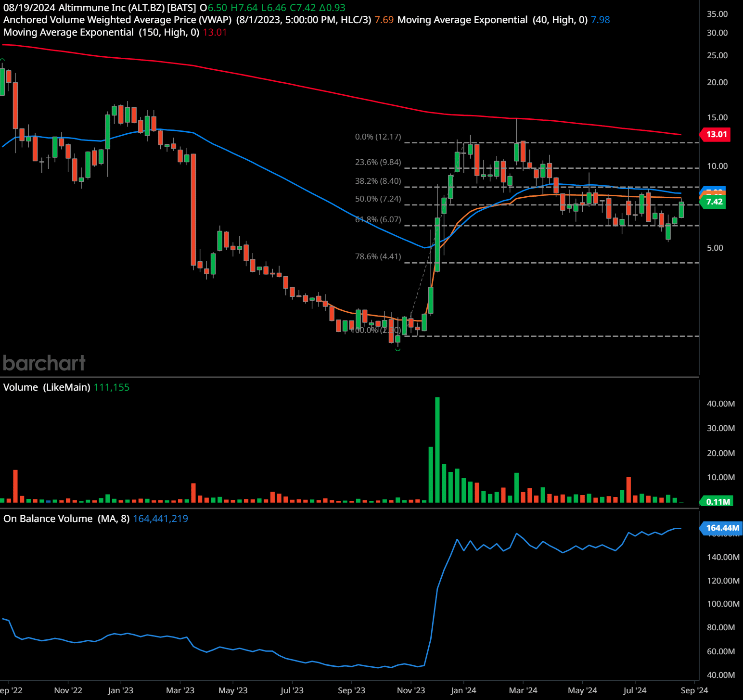Viewport: 743px width, 700px height.
Task: Click the Altimmune Inc (ALT.BZ) title text
Action: point(111,8)
